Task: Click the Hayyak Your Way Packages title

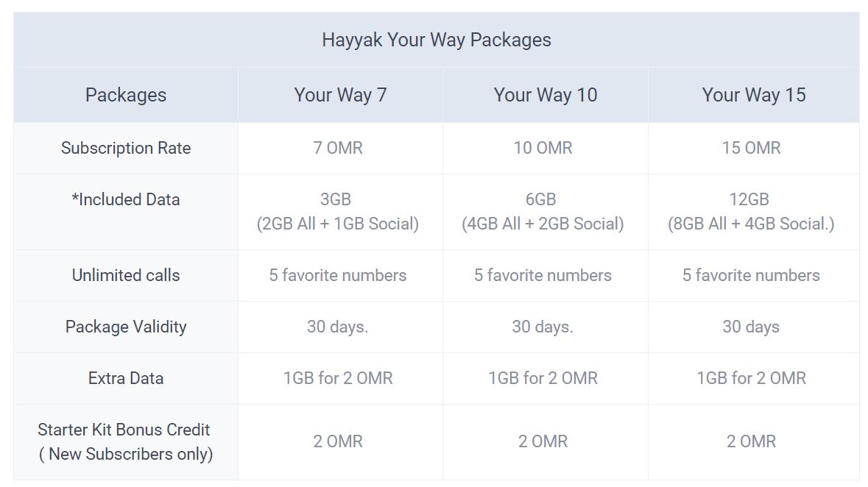Action: [x=436, y=40]
